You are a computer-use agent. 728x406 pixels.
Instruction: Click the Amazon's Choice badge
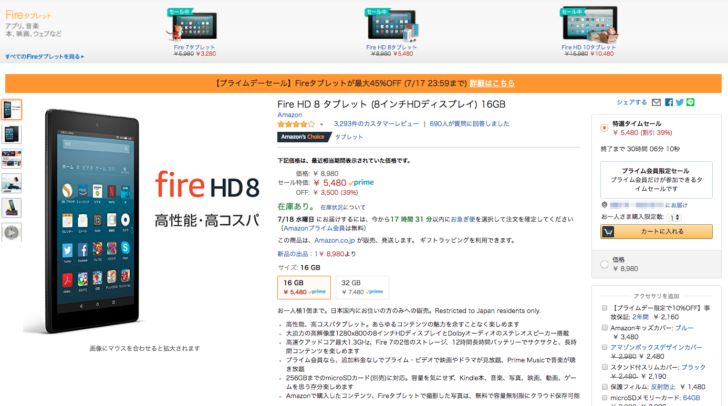(x=304, y=137)
